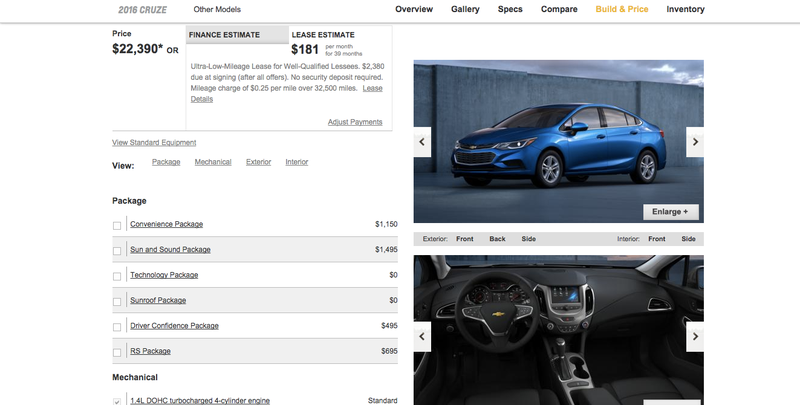Select Exterior Back view

pos(497,239)
